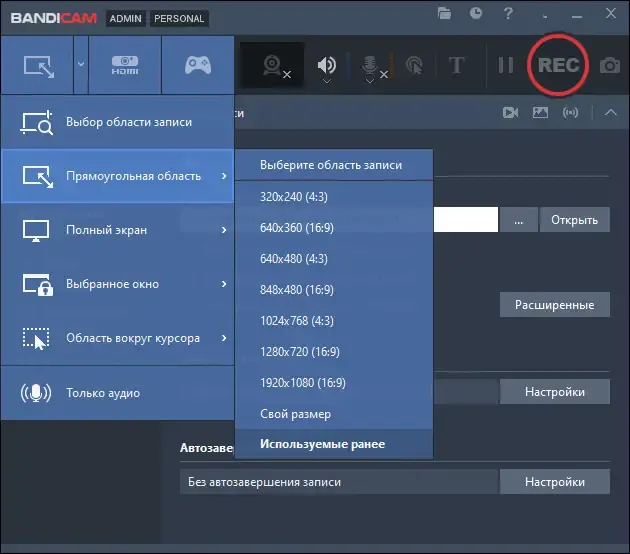This screenshot has height=554, width=630.
Task: Click the browse '...' button
Action: pyautogui.click(x=518, y=220)
